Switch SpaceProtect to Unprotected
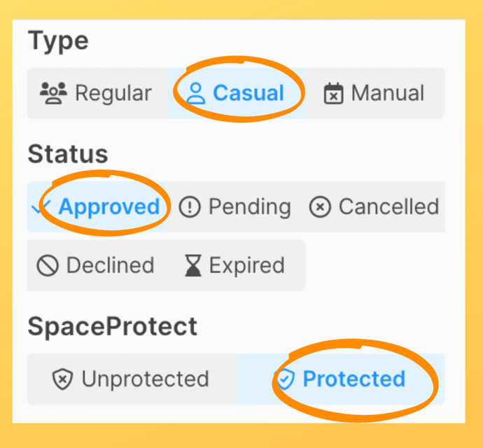The height and width of the screenshot is (448, 483). pyautogui.click(x=132, y=379)
